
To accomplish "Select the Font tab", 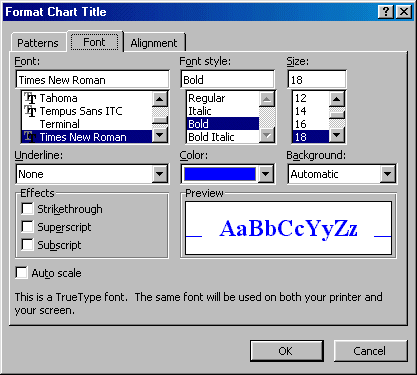I will [x=95, y=42].
